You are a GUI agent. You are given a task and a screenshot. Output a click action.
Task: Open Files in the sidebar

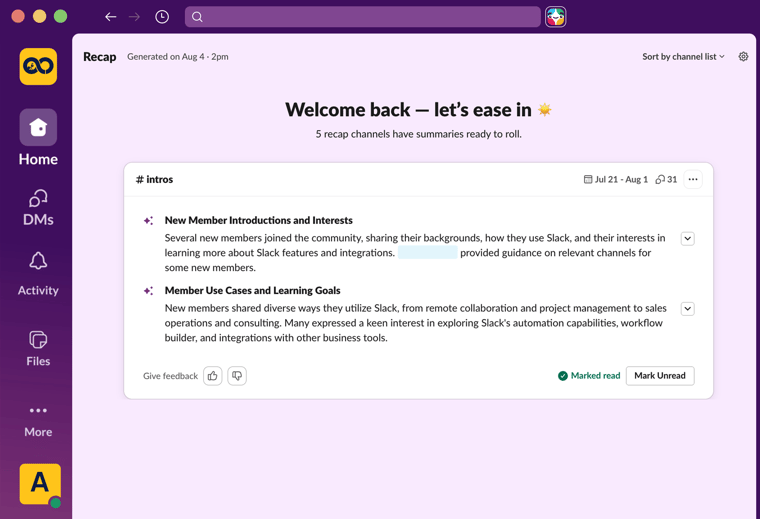pyautogui.click(x=38, y=348)
